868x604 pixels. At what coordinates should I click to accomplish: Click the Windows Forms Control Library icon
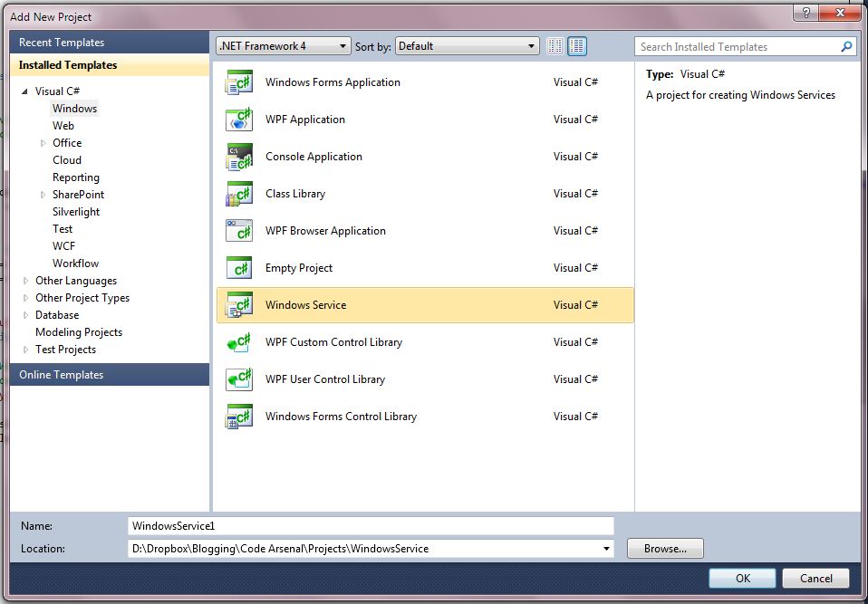[x=238, y=416]
